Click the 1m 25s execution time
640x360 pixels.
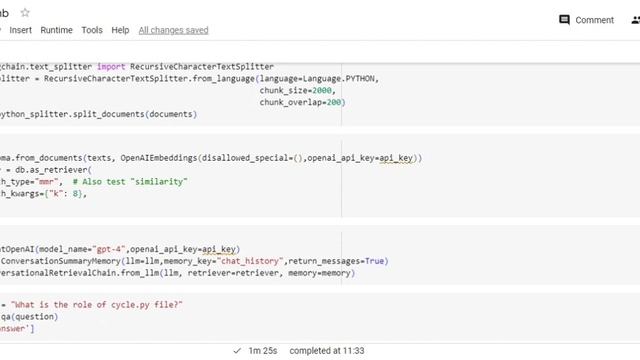(x=263, y=351)
